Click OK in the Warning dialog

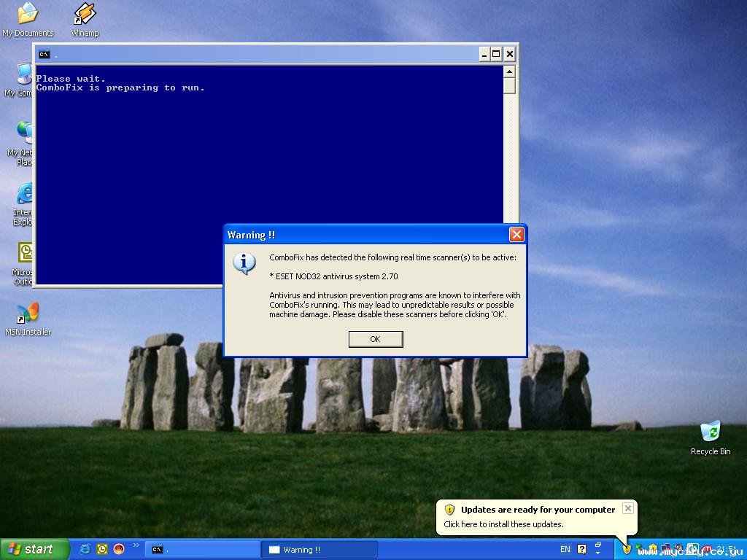[376, 339]
